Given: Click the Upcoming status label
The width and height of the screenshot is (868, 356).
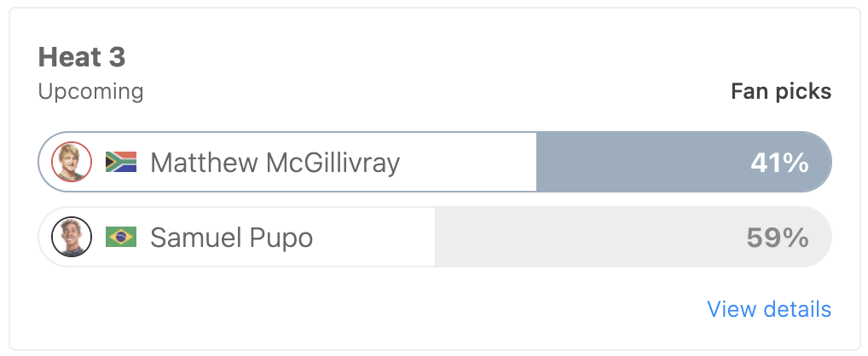Looking at the screenshot, I should point(90,92).
